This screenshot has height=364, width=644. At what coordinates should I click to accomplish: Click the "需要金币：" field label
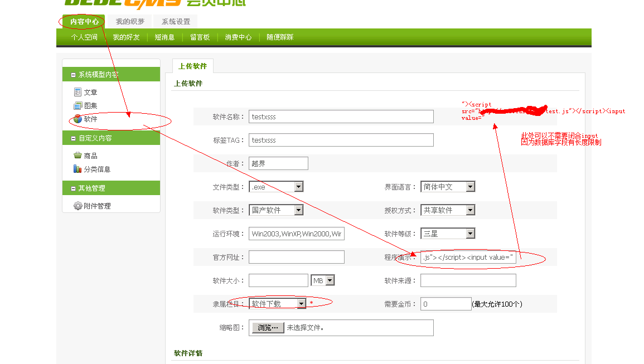[400, 304]
